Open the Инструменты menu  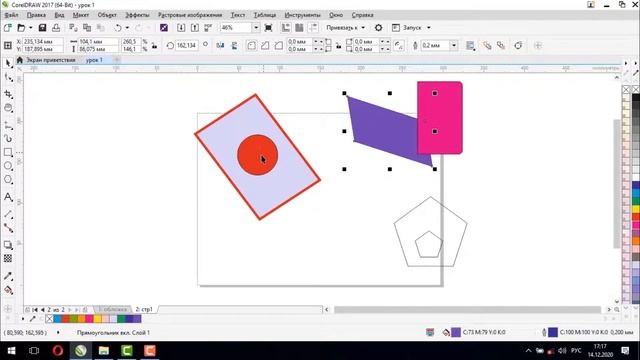pos(302,15)
